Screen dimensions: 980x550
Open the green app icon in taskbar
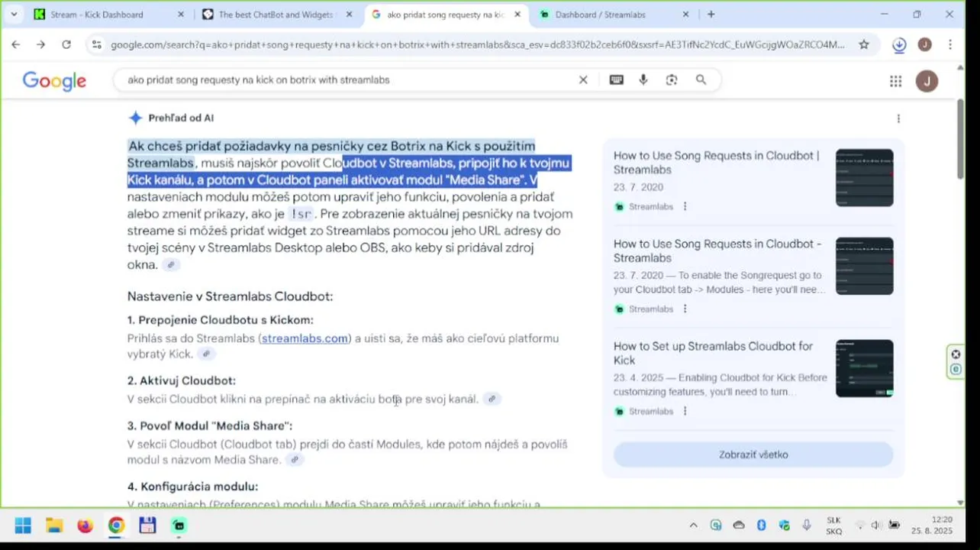(x=179, y=526)
